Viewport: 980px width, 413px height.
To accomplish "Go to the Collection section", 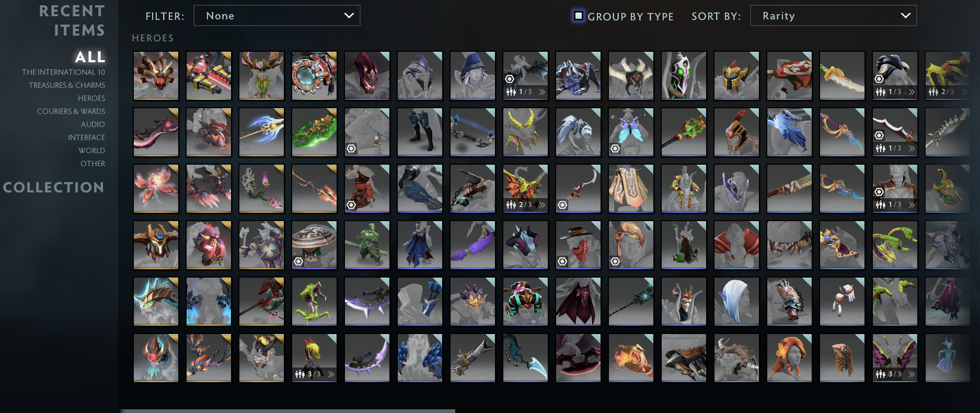I will pos(54,187).
